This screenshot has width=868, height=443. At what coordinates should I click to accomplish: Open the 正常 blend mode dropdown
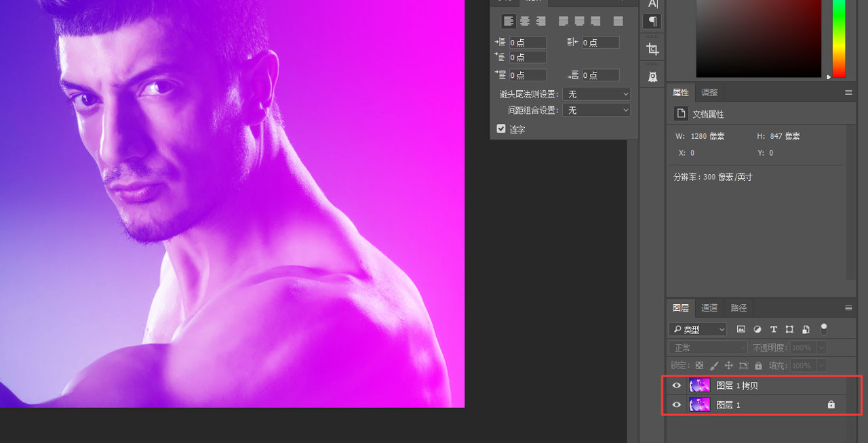[x=708, y=347]
